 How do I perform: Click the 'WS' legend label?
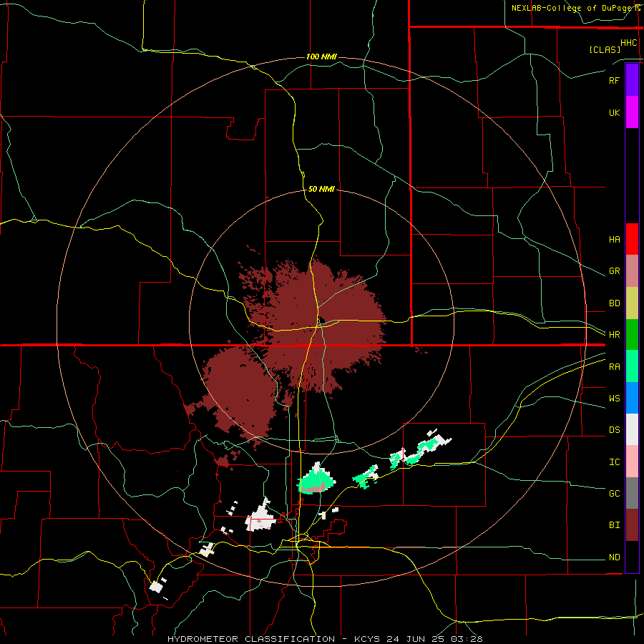[x=614, y=399]
